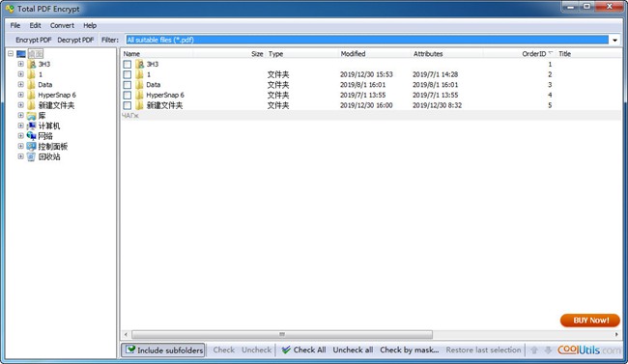This screenshot has height=364, width=628.
Task: Tick the checkbox for Data row
Action: (128, 85)
